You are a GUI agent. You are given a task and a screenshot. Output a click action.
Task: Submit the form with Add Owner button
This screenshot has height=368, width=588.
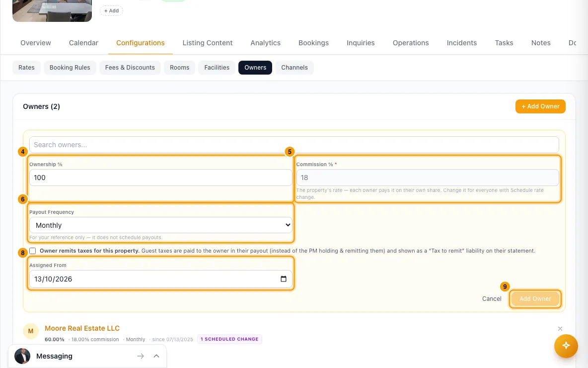[x=535, y=299]
